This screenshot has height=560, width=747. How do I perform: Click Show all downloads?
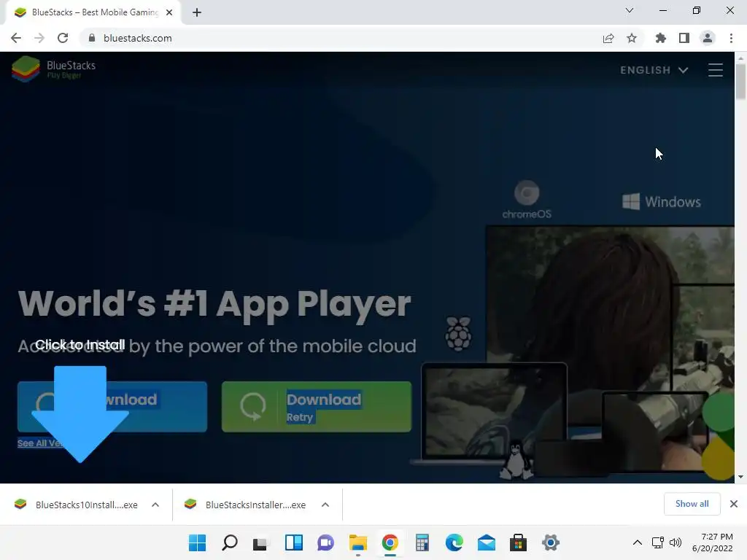click(x=692, y=504)
